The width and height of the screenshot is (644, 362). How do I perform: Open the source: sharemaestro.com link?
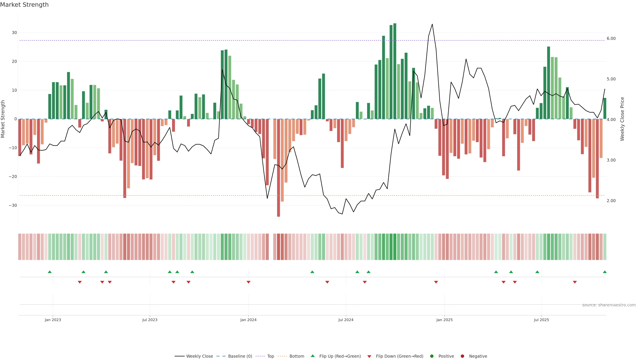pos(609,305)
